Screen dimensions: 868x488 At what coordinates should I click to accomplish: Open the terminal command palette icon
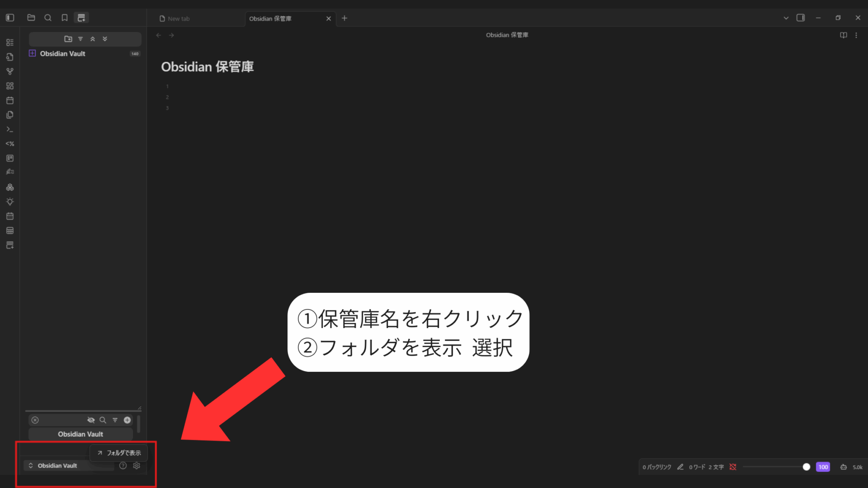pos(10,129)
